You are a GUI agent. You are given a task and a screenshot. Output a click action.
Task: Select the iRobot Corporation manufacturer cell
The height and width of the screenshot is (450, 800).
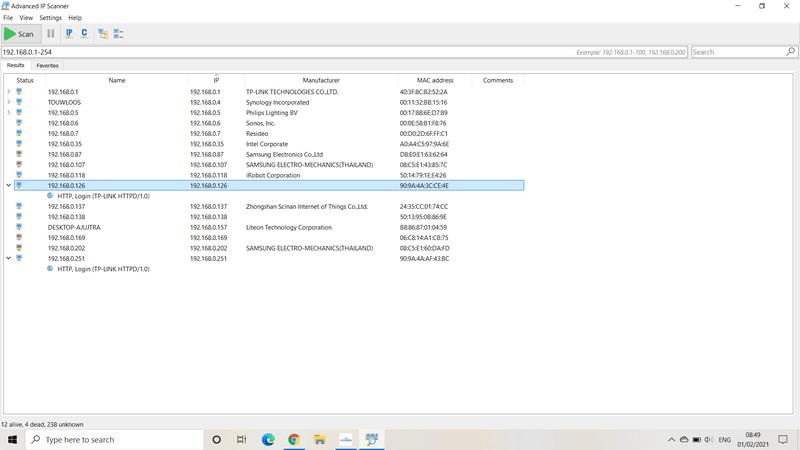coord(273,175)
